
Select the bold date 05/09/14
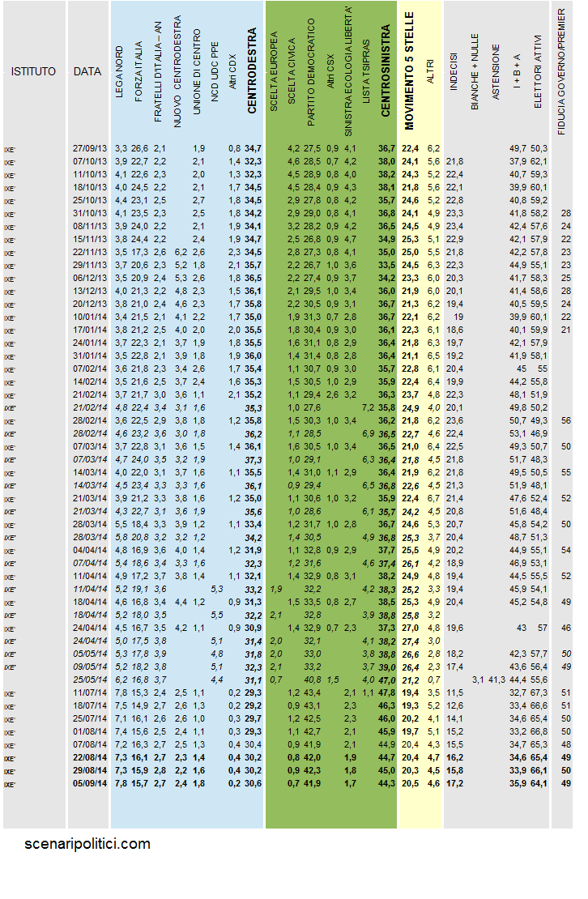pyautogui.click(x=90, y=783)
